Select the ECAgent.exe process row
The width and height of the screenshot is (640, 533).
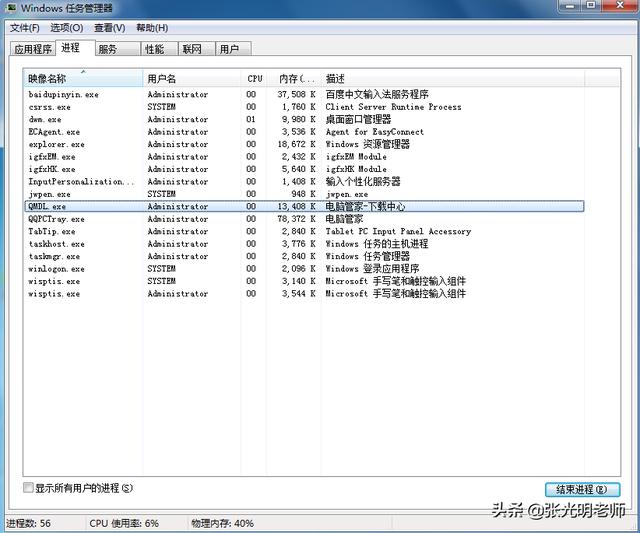304,132
